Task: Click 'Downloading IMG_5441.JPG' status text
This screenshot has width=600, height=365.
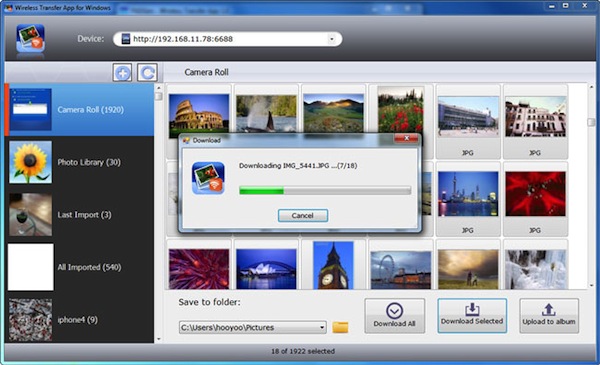Action: point(298,166)
